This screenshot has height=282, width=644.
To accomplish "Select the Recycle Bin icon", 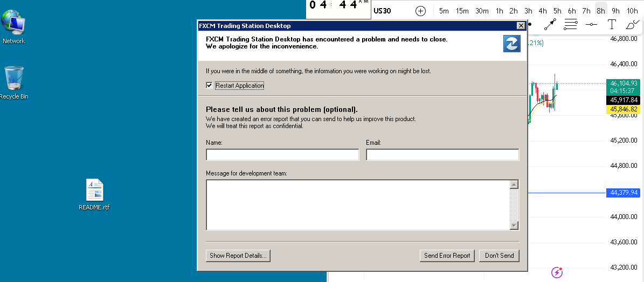I will pyautogui.click(x=13, y=81).
